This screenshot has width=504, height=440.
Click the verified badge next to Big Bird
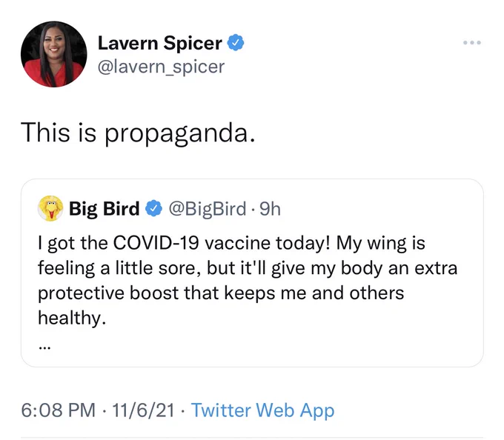tap(153, 208)
